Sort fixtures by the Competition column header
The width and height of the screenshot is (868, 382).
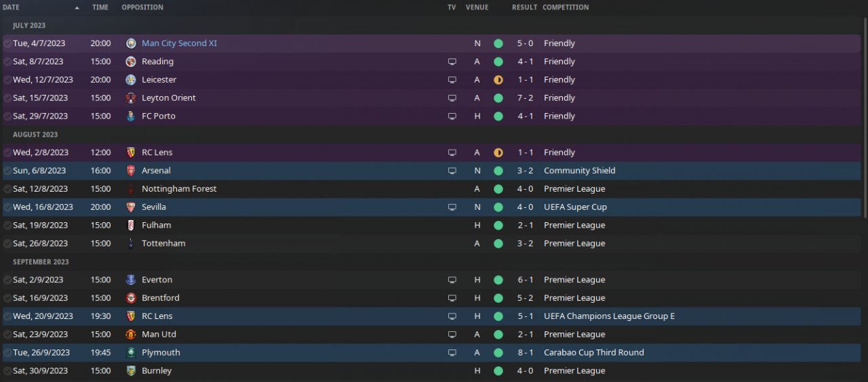[566, 7]
